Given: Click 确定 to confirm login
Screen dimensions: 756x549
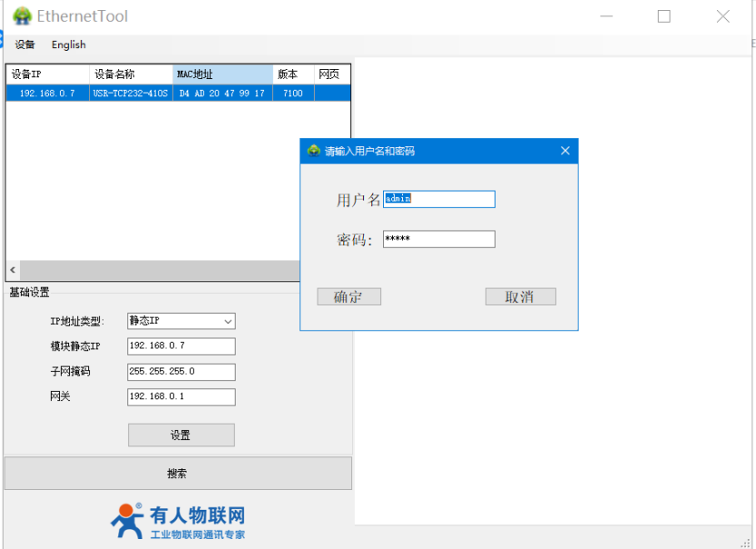Looking at the screenshot, I should click(348, 297).
